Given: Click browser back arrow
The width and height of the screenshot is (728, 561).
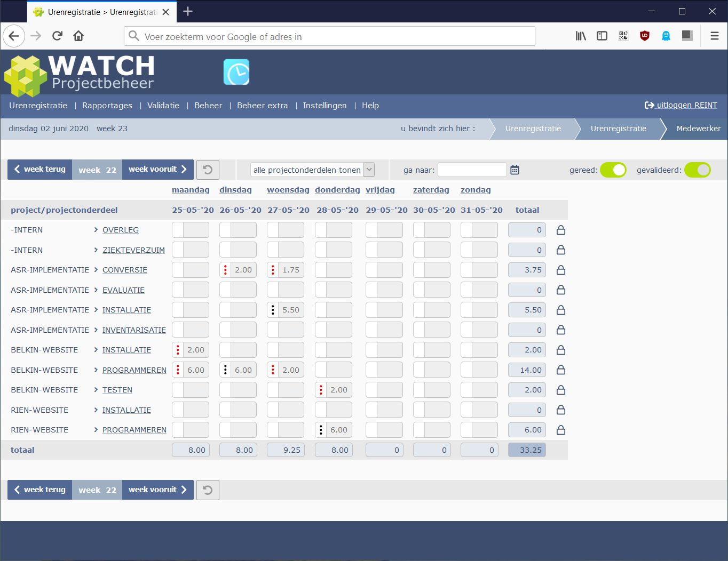Looking at the screenshot, I should [14, 36].
